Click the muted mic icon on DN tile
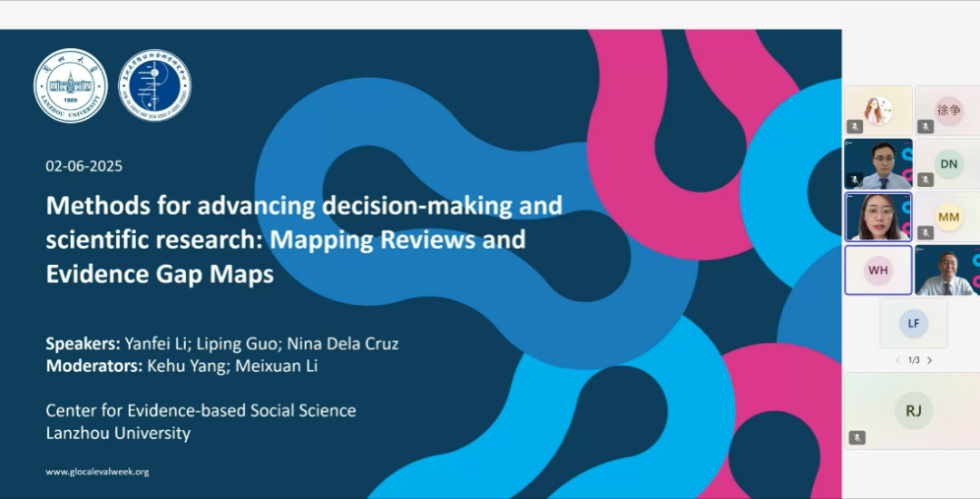The image size is (980, 499). 925,180
